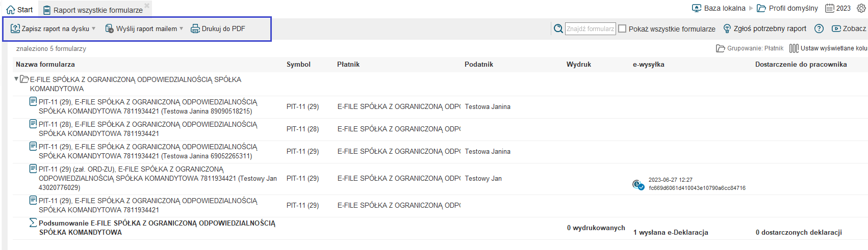Click the magnifier search icon
Viewport: 868px width, 250px height.
coord(558,29)
